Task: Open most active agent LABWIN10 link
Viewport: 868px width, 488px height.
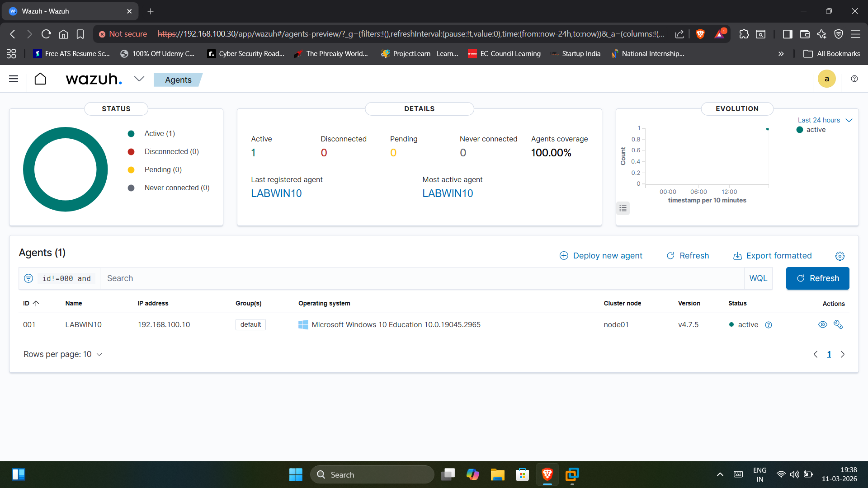Action: coord(448,193)
